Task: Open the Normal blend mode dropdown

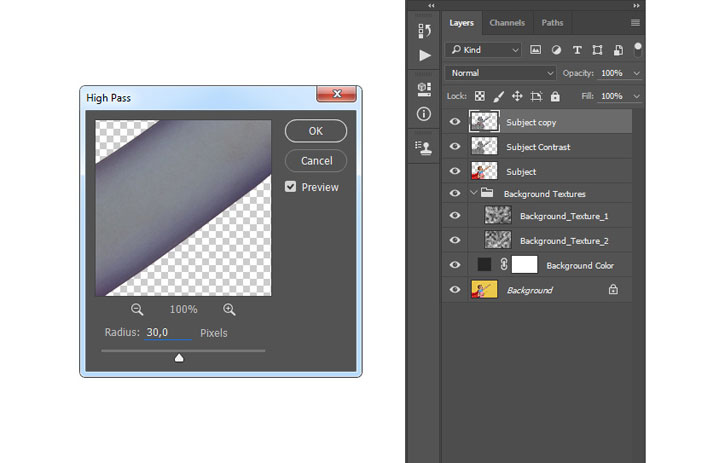Action: pos(500,73)
